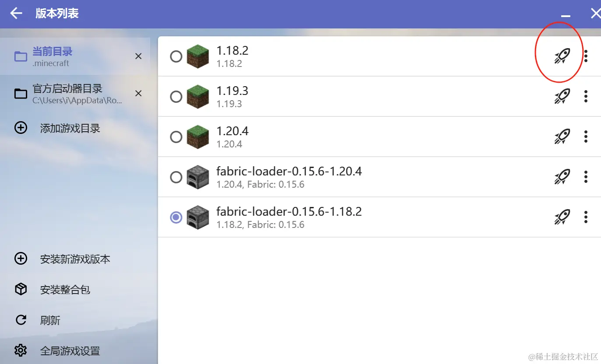This screenshot has height=364, width=601.
Task: Click the 版本列表 title text
Action: coord(57,14)
